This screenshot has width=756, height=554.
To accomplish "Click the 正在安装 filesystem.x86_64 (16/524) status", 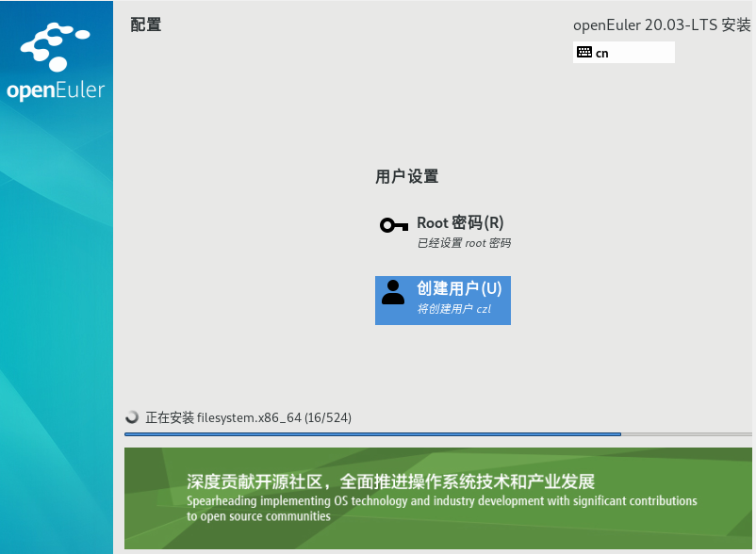I will point(248,417).
